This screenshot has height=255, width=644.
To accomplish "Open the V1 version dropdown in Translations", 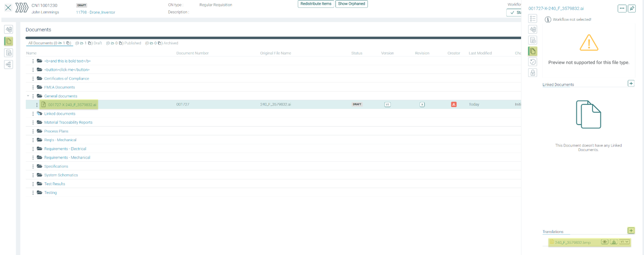I will [x=625, y=242].
